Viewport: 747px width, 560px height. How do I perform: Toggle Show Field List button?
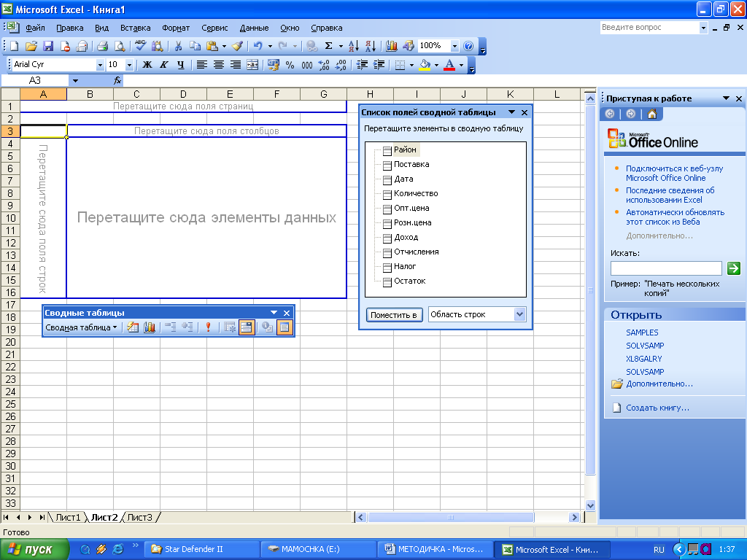point(285,327)
